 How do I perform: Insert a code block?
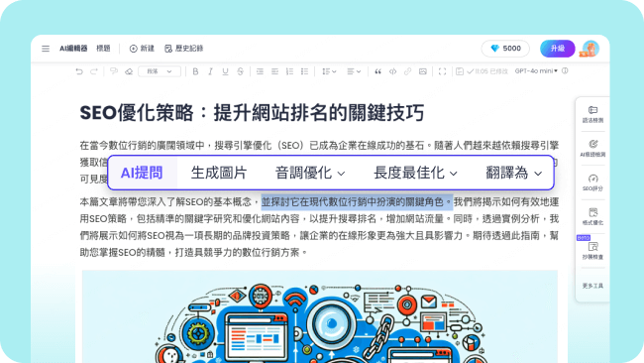[392, 71]
